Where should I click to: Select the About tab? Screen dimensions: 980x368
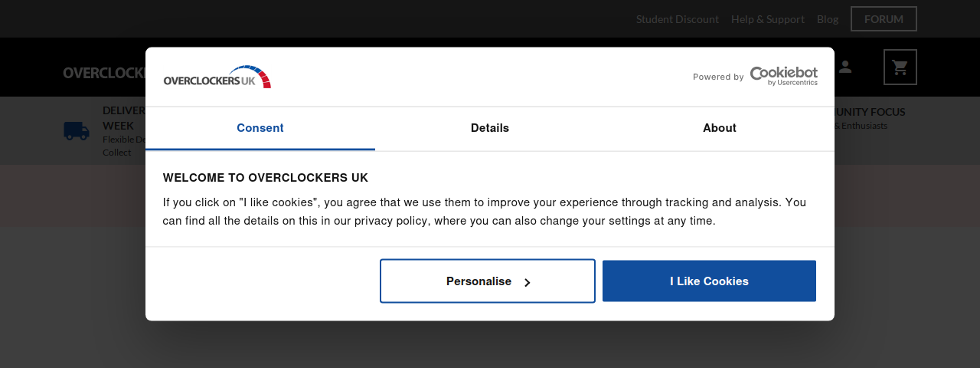click(720, 128)
